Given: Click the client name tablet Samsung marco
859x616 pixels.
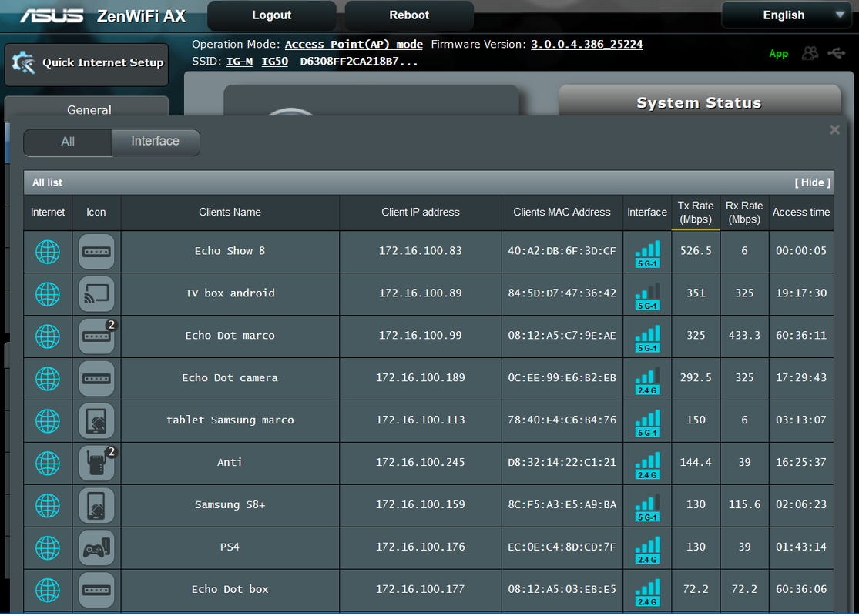Looking at the screenshot, I should pos(230,420).
